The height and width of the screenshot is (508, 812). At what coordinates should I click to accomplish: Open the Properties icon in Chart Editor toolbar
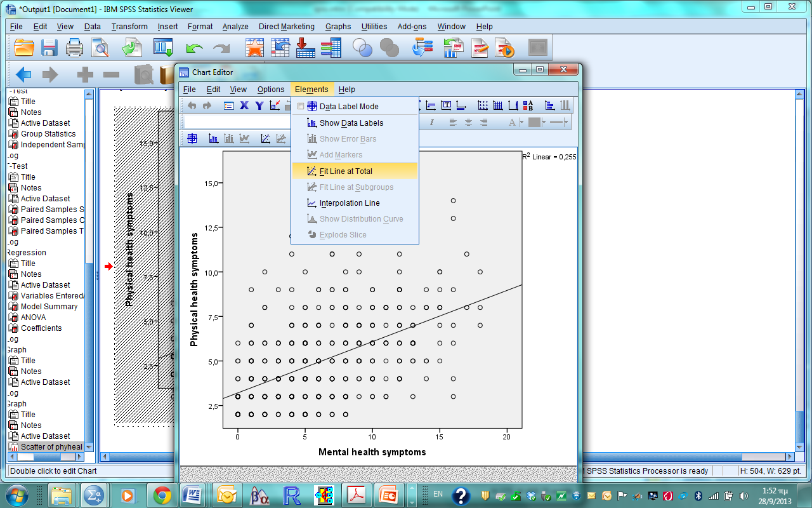click(x=229, y=106)
